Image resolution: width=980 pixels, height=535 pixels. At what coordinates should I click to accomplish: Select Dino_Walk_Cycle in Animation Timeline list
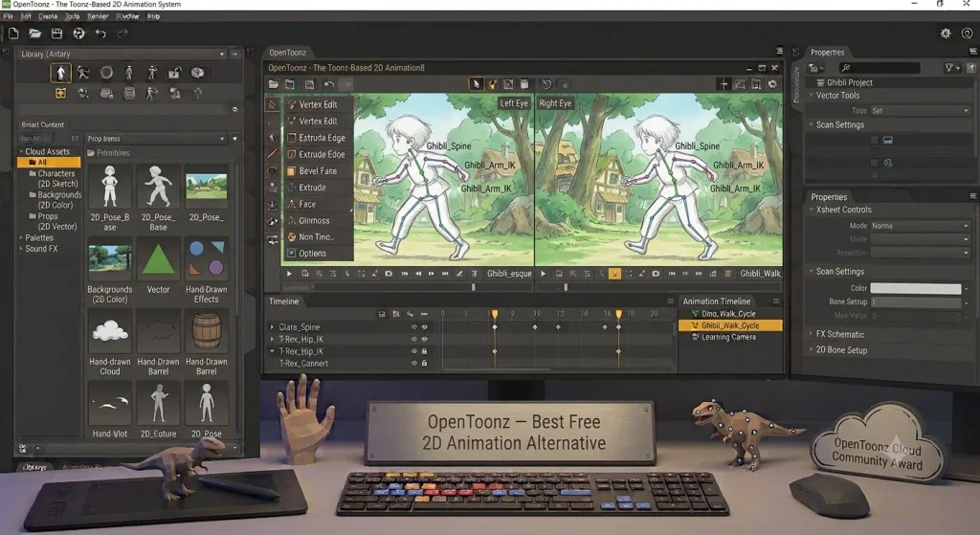(730, 314)
